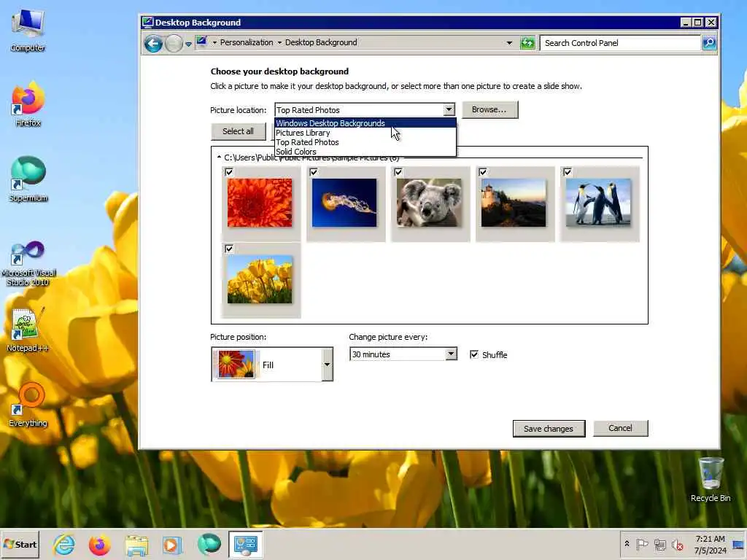Screen dimensions: 747x560
Task: Open the recent pages dropdown arrow
Action: coord(189,44)
